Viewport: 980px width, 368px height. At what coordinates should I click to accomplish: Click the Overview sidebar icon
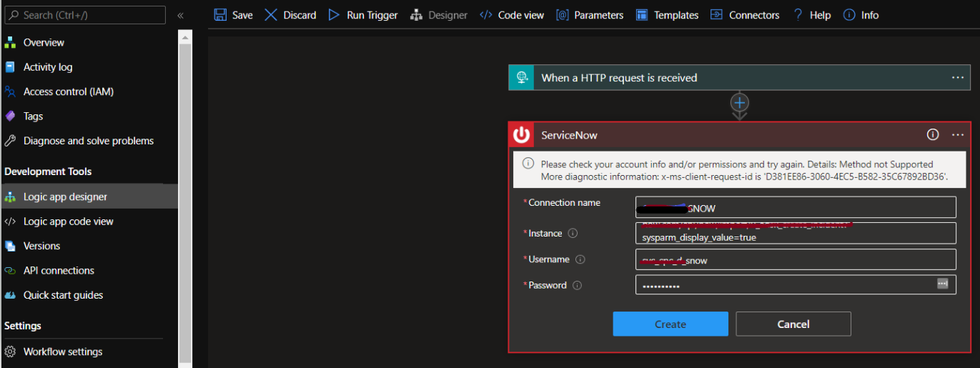click(10, 42)
